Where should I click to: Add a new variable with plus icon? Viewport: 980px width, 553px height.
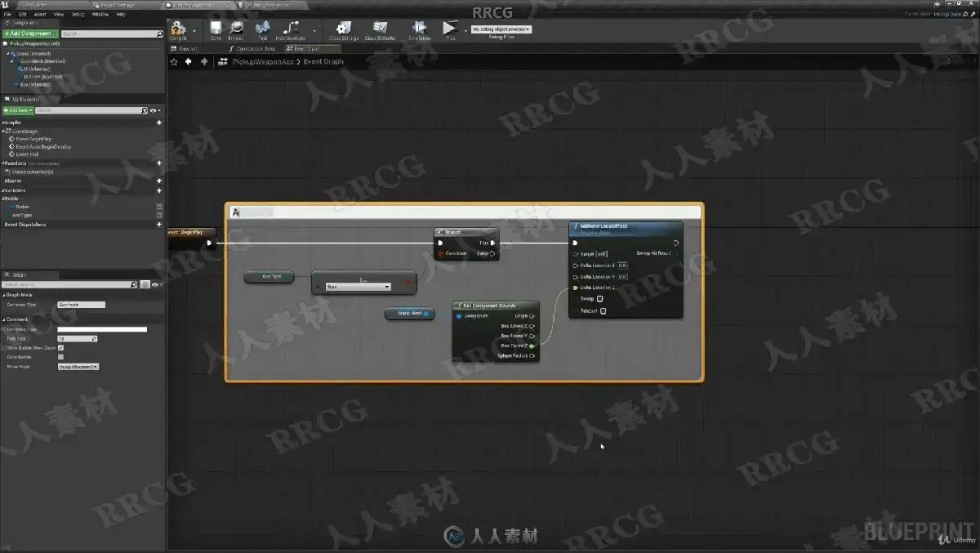[x=159, y=190]
